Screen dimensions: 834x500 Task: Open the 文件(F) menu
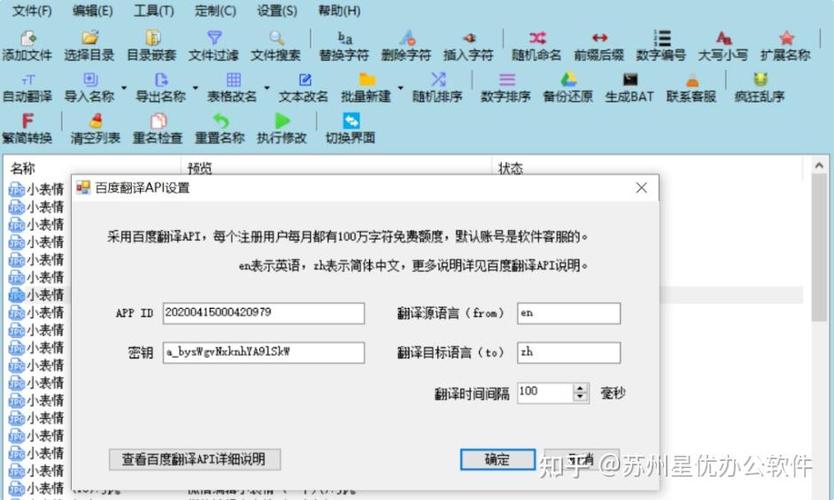pyautogui.click(x=32, y=11)
